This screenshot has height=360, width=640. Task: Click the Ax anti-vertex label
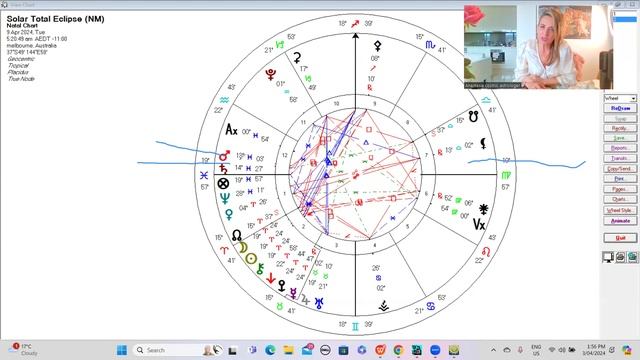coord(231,130)
